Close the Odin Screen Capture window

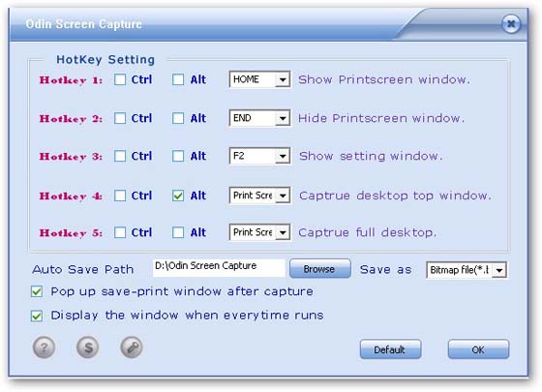[511, 24]
